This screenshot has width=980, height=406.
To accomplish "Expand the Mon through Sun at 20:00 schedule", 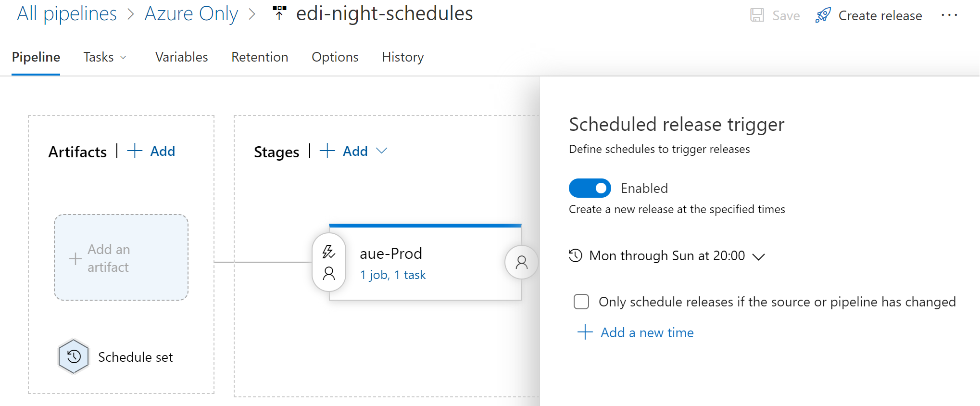I will click(x=758, y=256).
